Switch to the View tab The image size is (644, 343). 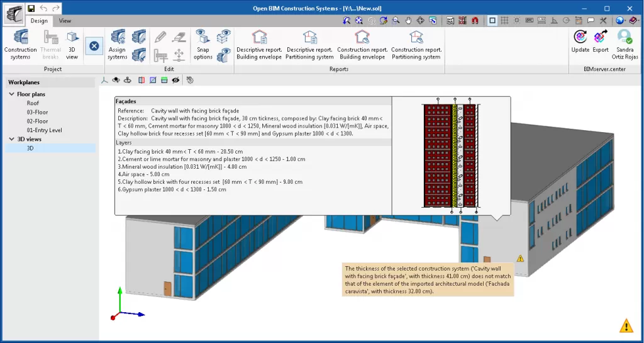point(65,21)
